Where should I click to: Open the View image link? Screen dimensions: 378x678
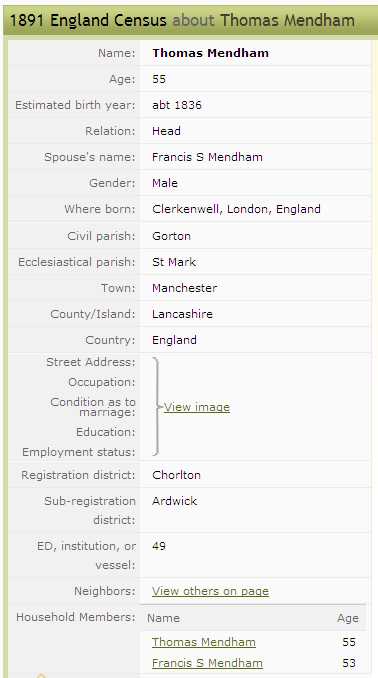(197, 407)
